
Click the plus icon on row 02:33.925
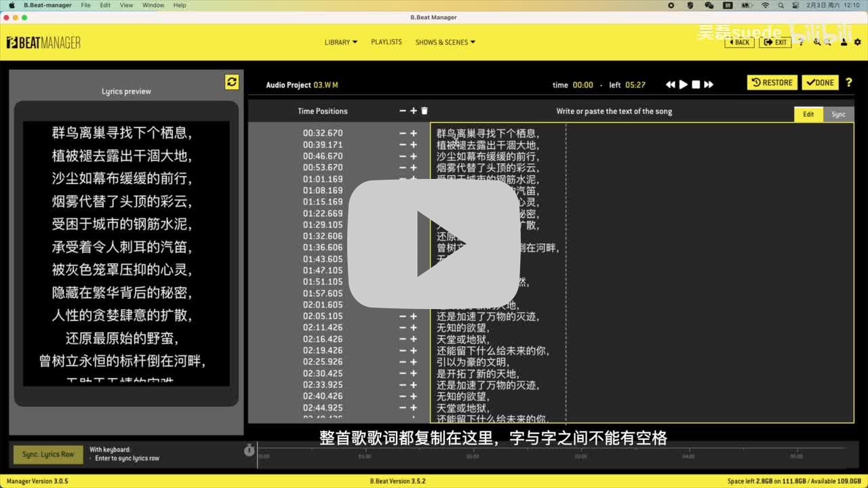[x=414, y=385]
